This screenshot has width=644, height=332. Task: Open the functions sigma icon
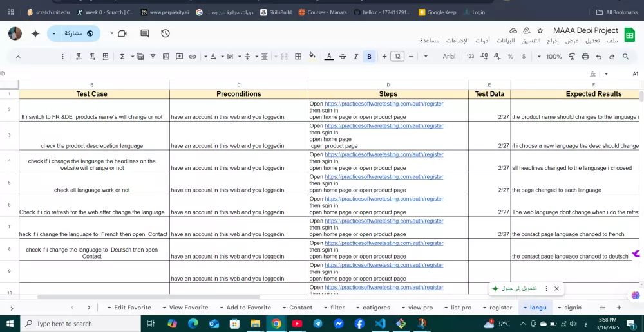122,57
